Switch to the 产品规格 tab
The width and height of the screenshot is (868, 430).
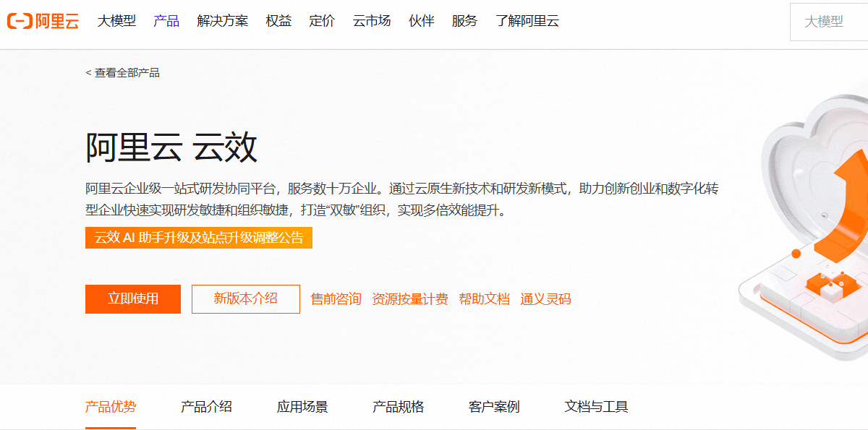pyautogui.click(x=399, y=407)
